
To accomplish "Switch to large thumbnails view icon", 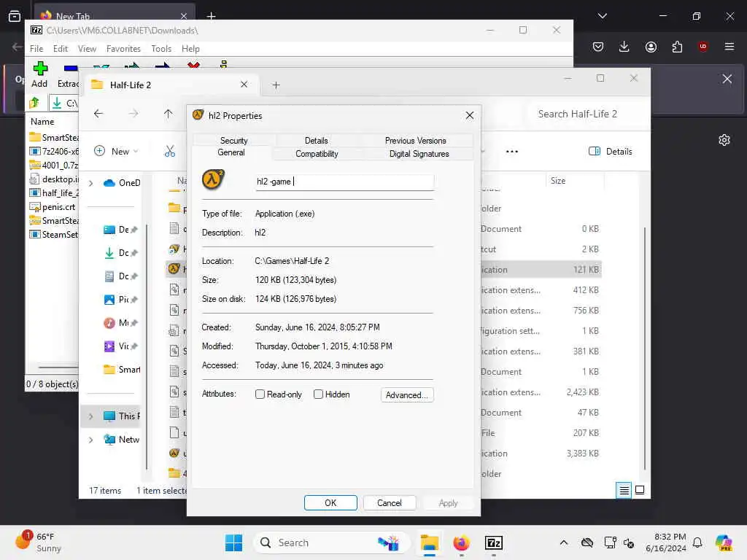I will pyautogui.click(x=640, y=490).
